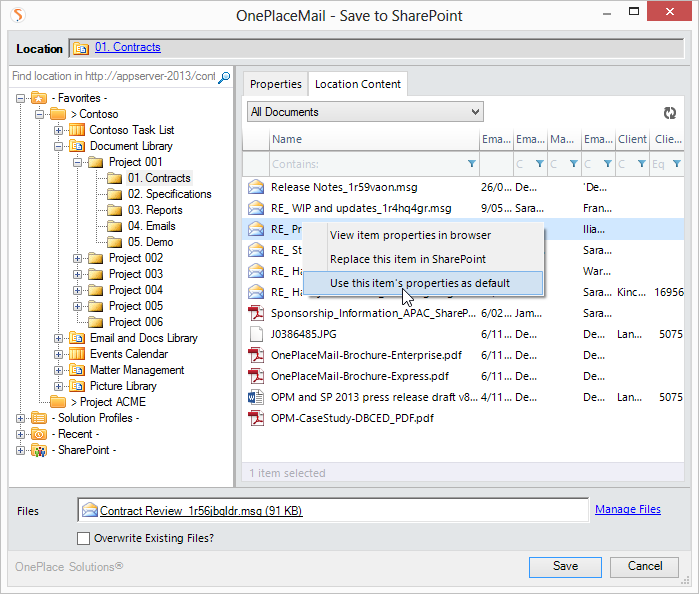Expand the Solution Profiles tree node
The height and width of the screenshot is (594, 699).
coord(21,418)
